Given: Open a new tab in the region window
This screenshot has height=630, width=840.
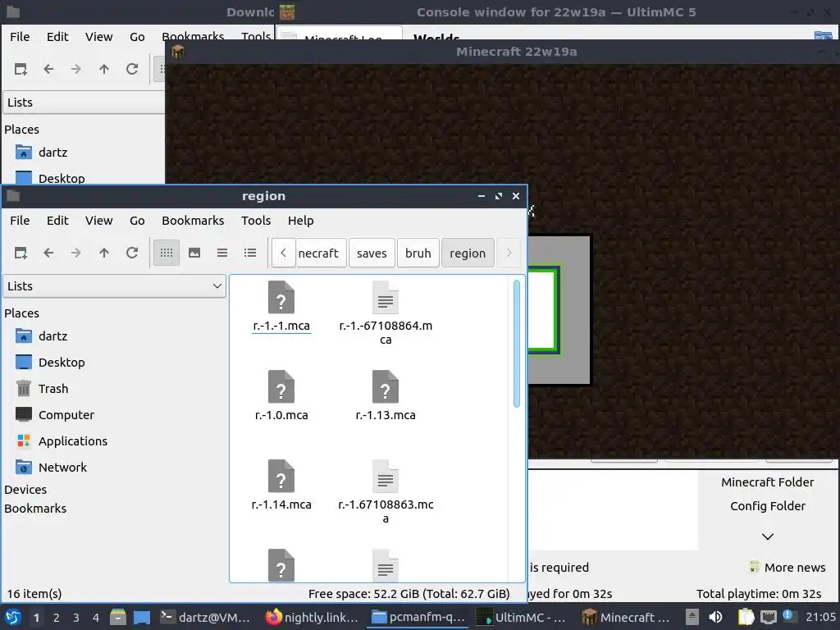Looking at the screenshot, I should [x=21, y=253].
